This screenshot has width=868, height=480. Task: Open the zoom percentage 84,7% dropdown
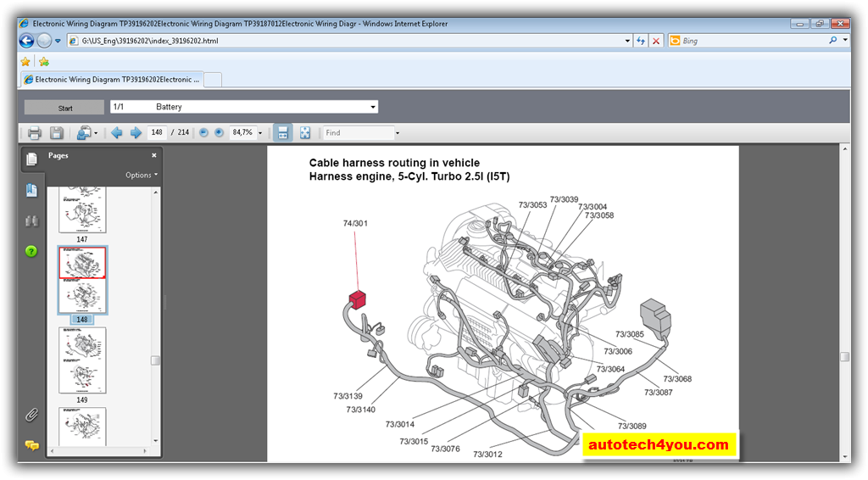coord(260,133)
